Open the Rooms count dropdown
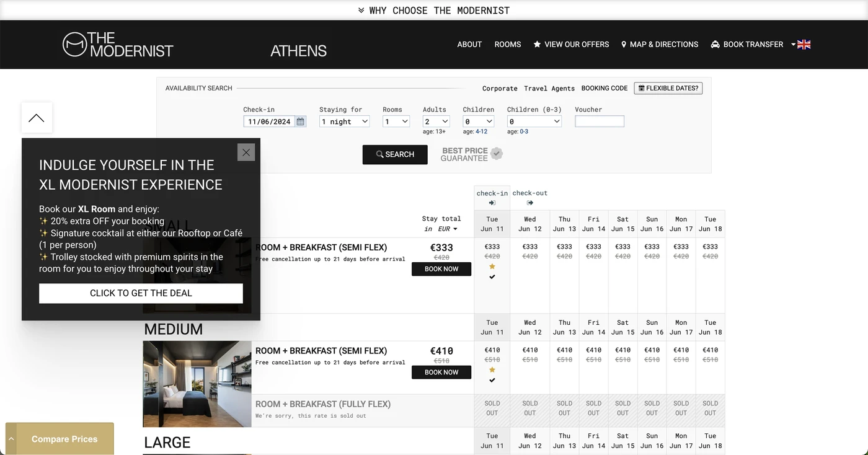The width and height of the screenshot is (868, 455). pyautogui.click(x=396, y=121)
